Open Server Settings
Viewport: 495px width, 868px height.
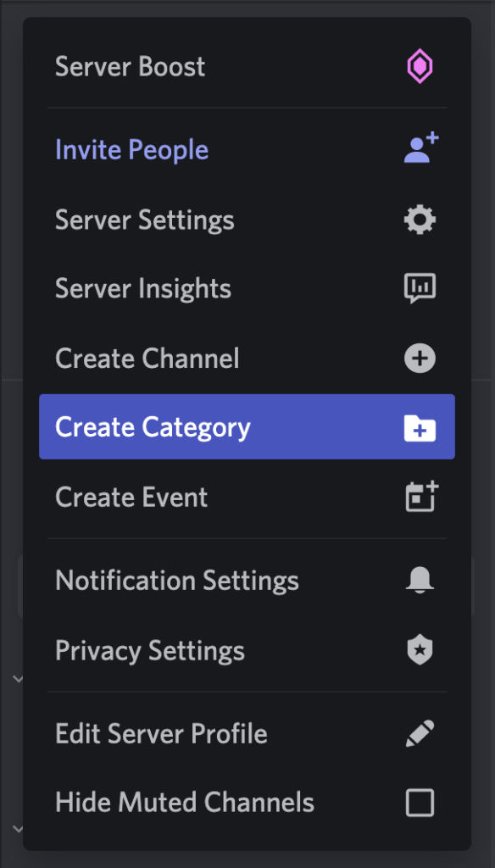144,220
